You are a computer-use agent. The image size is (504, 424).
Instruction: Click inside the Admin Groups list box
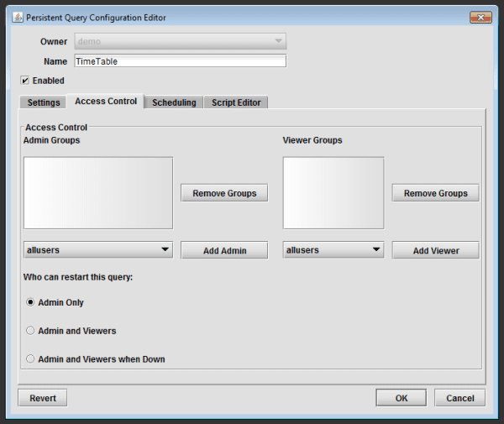(98, 193)
